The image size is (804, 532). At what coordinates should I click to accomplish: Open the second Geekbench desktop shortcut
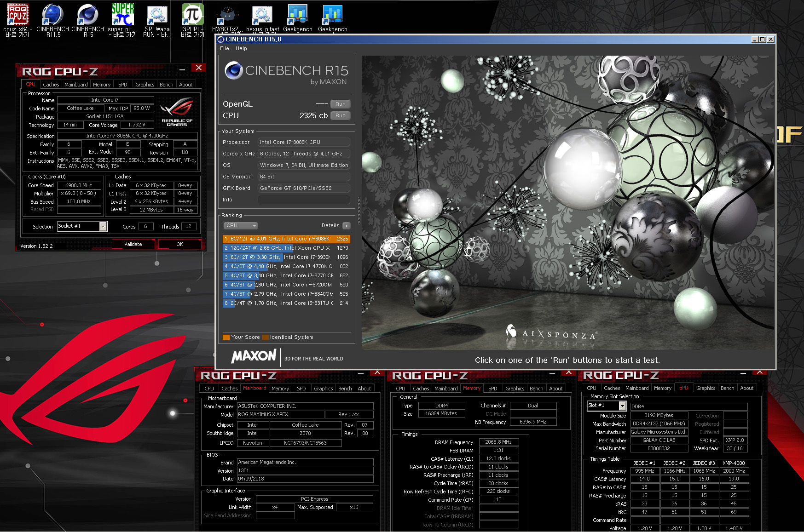pyautogui.click(x=332, y=18)
